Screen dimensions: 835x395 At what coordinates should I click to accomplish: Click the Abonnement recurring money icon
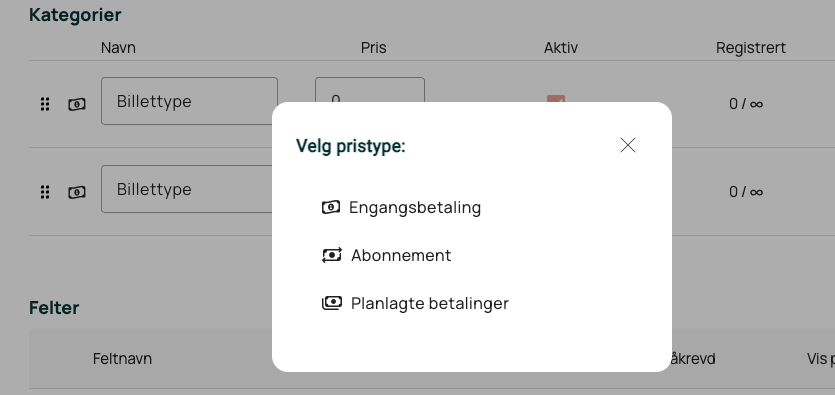click(x=331, y=256)
